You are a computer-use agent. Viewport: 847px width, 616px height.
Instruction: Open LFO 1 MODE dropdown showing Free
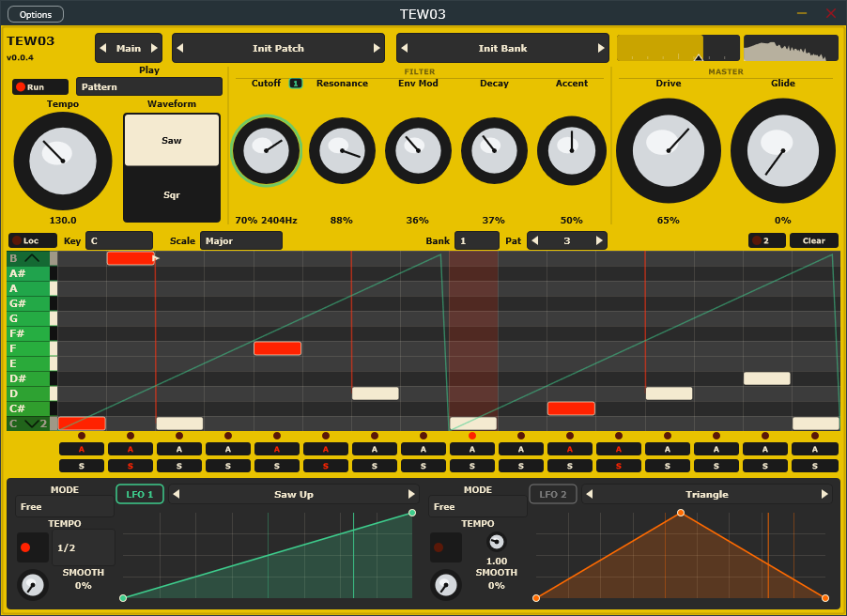click(64, 506)
